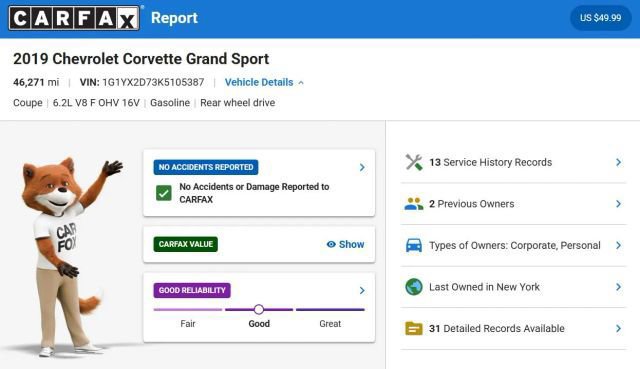Screen dimensions: 640x369
Task: Open 31 Detailed Records Available row
Action: 513,328
